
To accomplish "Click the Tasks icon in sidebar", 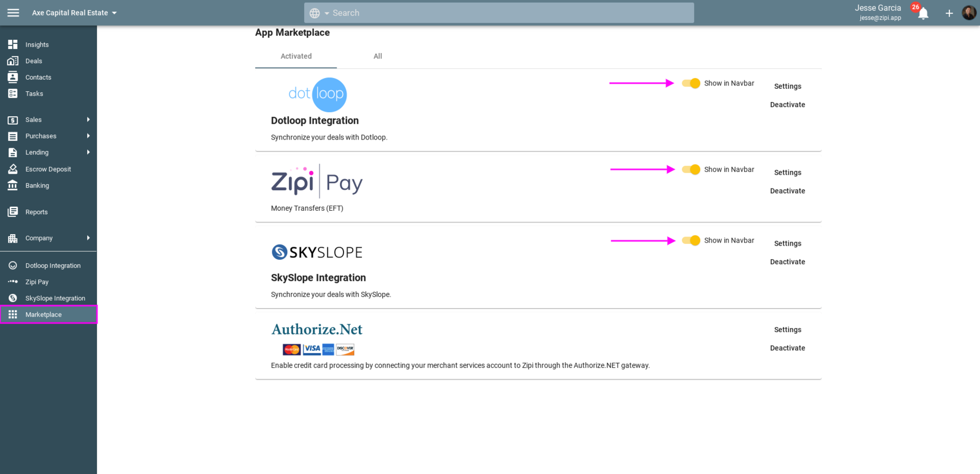I will point(13,93).
